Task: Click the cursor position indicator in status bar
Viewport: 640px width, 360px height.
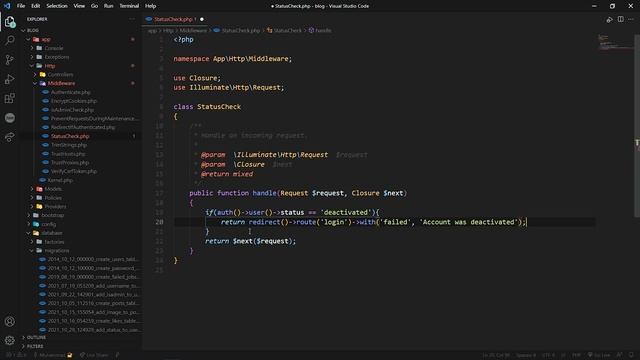Action: pyautogui.click(x=496, y=355)
